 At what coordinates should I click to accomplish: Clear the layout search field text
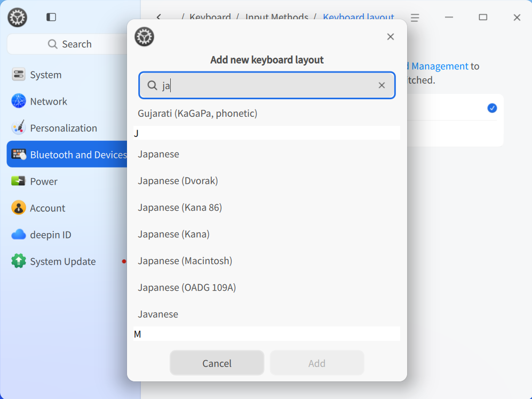[382, 85]
